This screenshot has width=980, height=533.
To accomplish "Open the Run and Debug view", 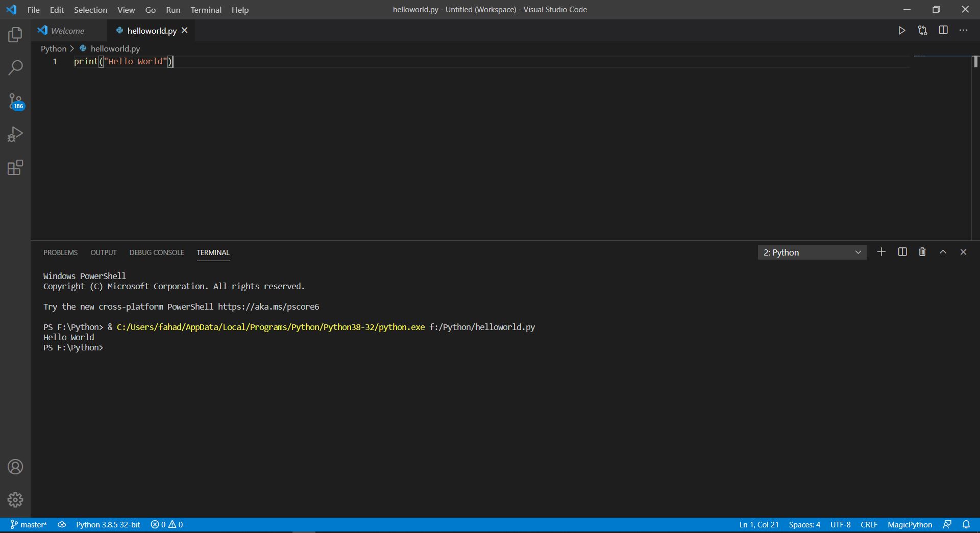I will [15, 134].
